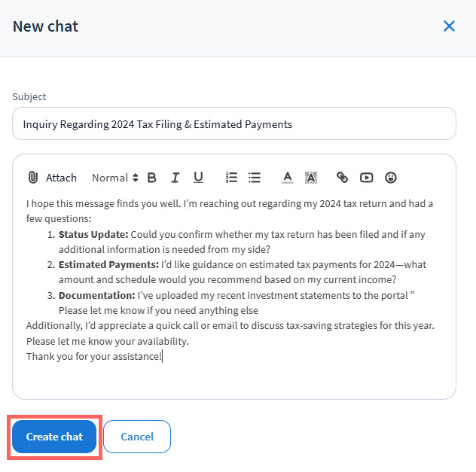This screenshot has height=472, width=476.
Task: Cancel the new chat
Action: tap(137, 437)
